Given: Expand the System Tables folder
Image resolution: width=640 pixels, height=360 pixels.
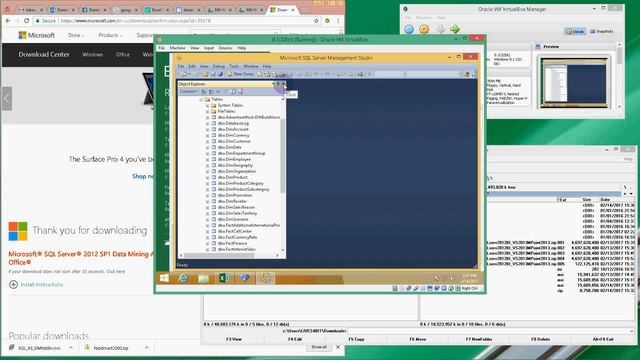Looking at the screenshot, I should click(207, 105).
